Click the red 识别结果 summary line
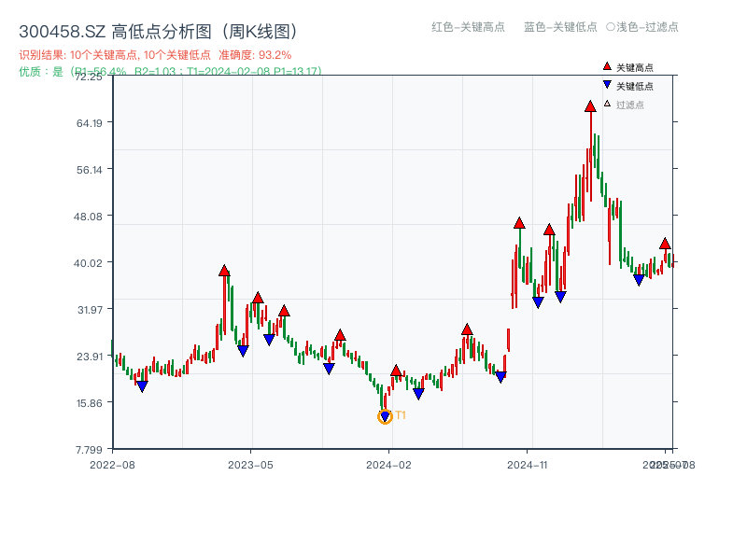The width and height of the screenshot is (747, 560). tap(155, 55)
